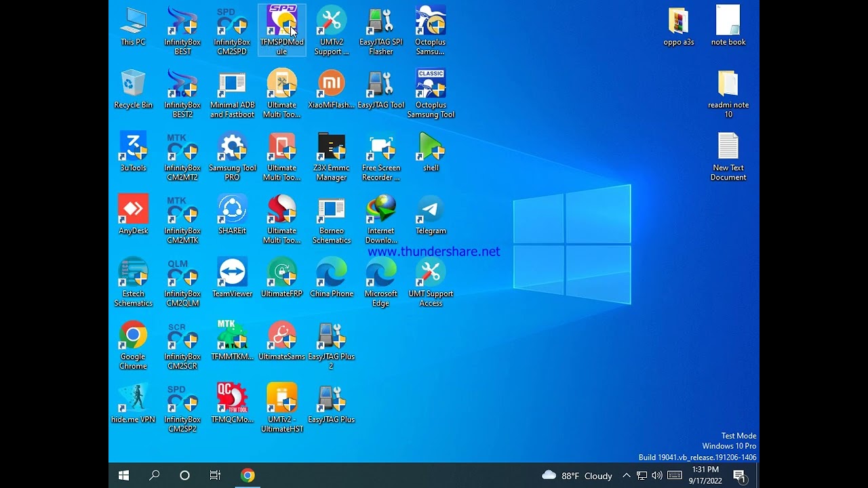Select the This PC desktop icon
This screenshot has height=488, width=868.
tap(133, 27)
